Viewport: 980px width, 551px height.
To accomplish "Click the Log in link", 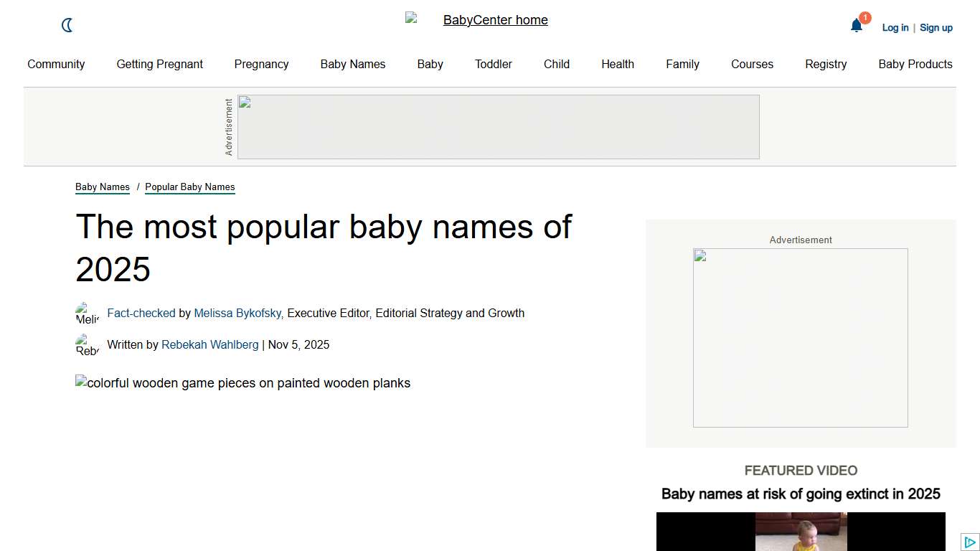I will point(895,27).
